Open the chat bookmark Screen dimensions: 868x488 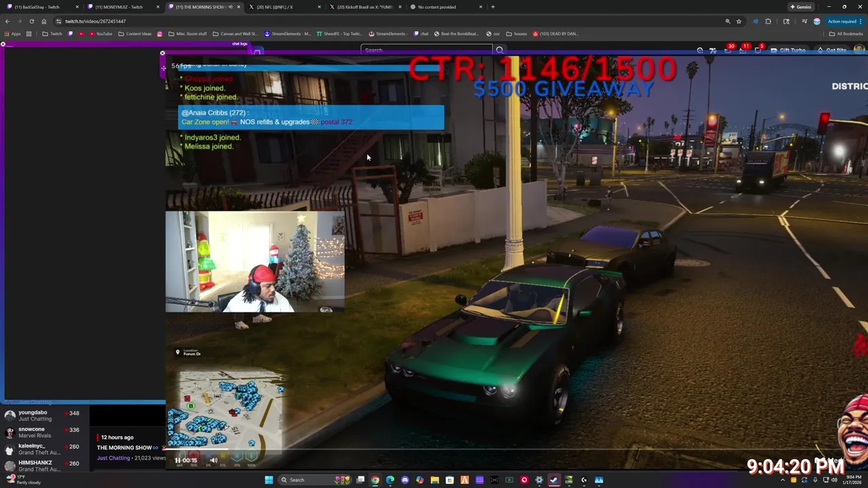pos(420,33)
